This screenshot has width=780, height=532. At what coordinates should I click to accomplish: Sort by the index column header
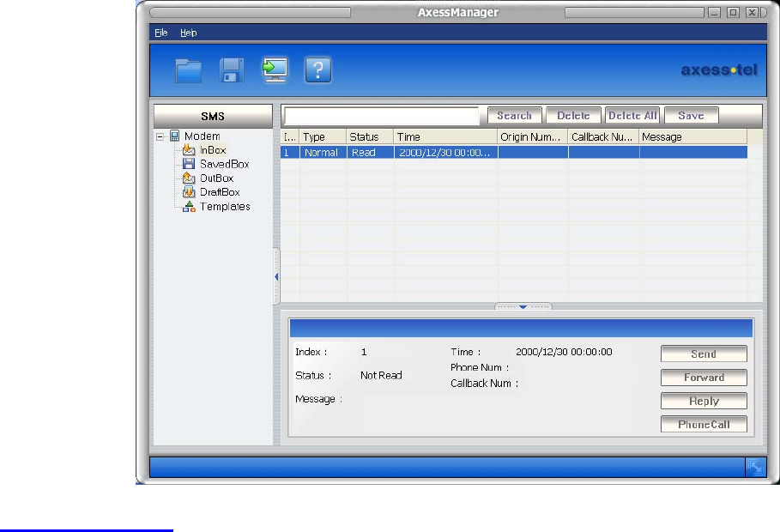point(290,136)
